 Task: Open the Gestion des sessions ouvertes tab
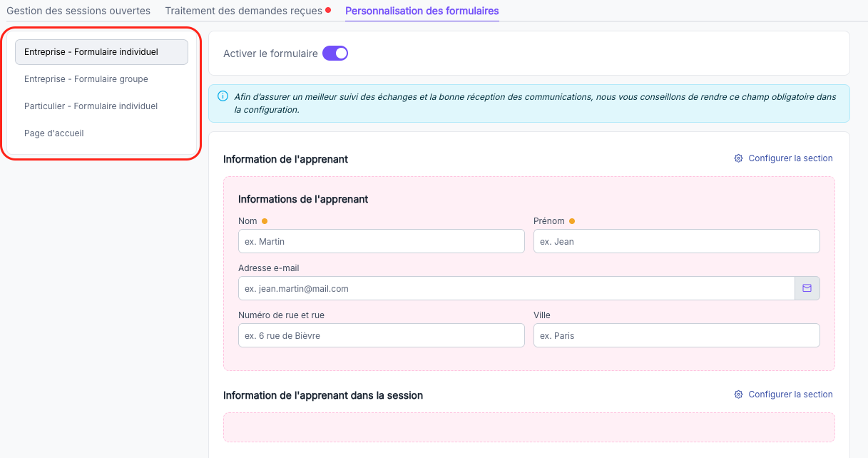(x=78, y=11)
